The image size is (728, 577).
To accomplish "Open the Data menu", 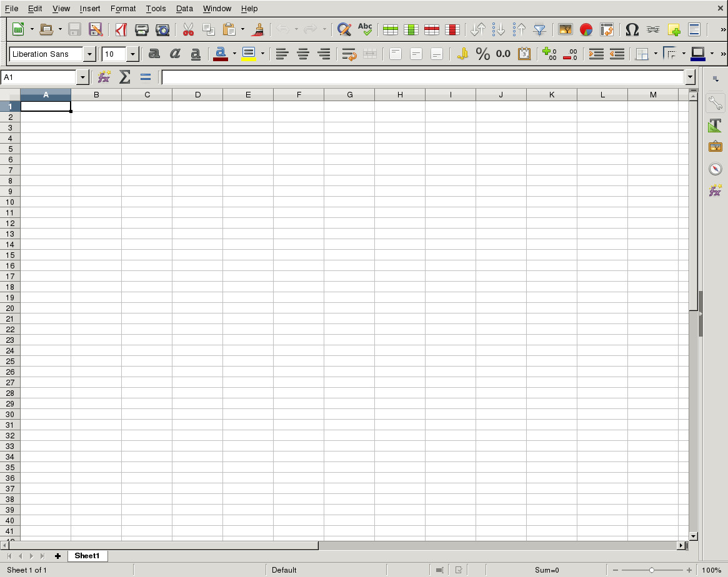I will [184, 8].
